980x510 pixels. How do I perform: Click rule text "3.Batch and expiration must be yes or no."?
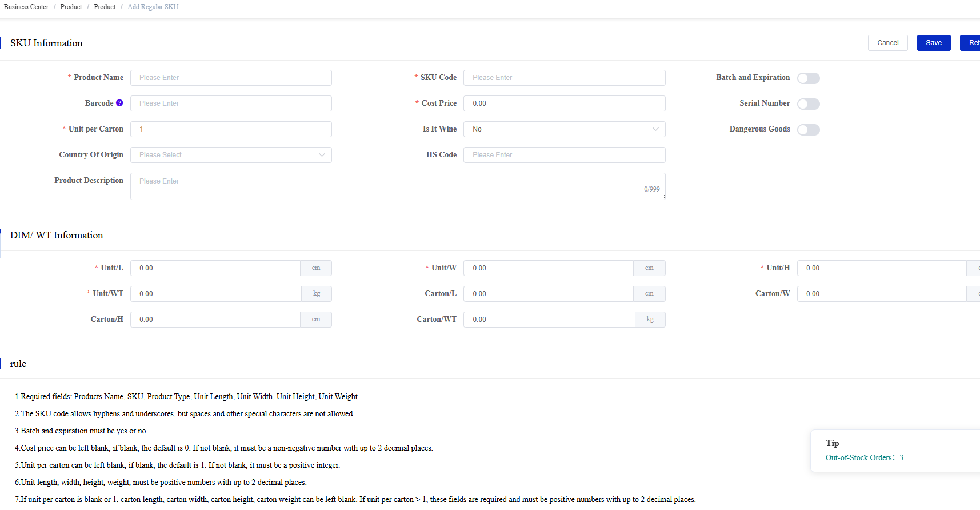click(x=81, y=431)
